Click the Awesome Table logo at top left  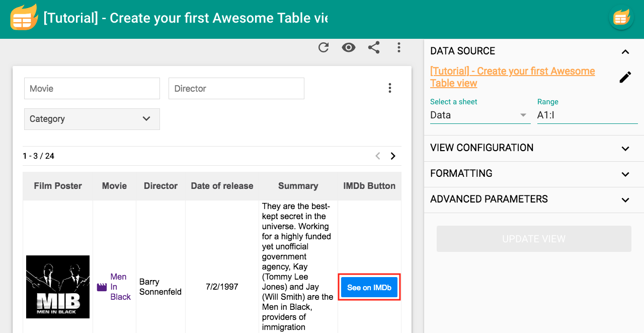[x=24, y=18]
